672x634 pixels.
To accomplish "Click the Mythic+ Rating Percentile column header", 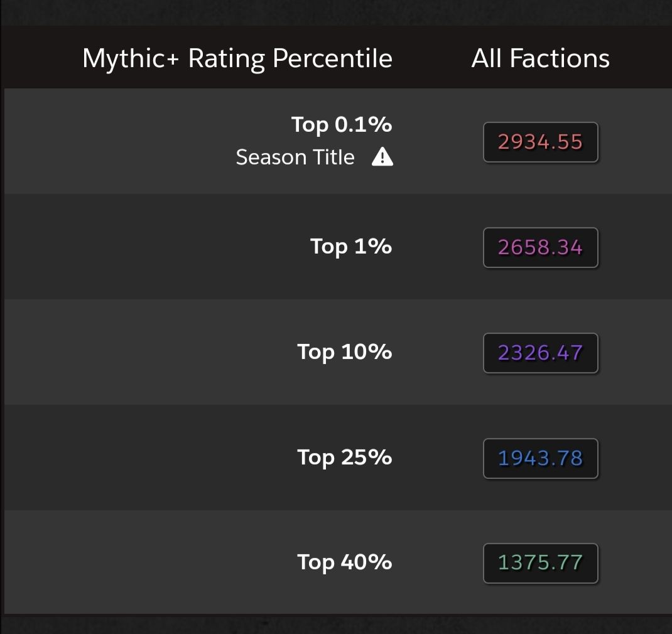I will pos(237,58).
